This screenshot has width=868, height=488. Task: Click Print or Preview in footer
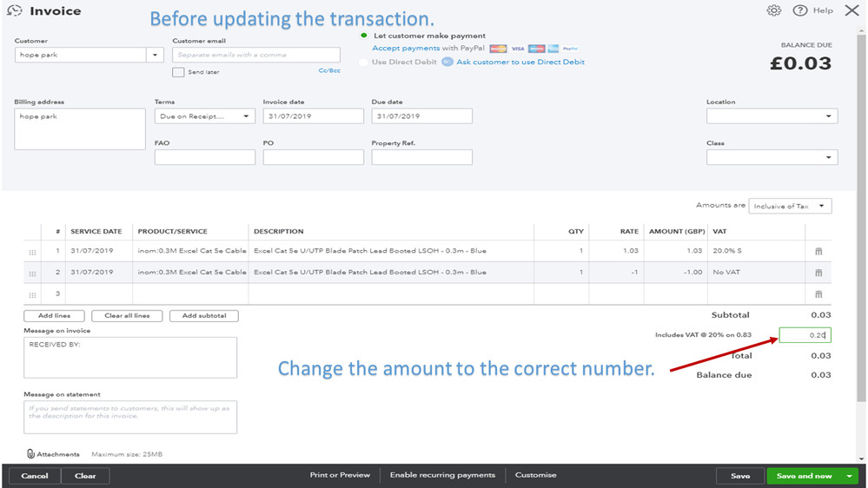pyautogui.click(x=340, y=475)
